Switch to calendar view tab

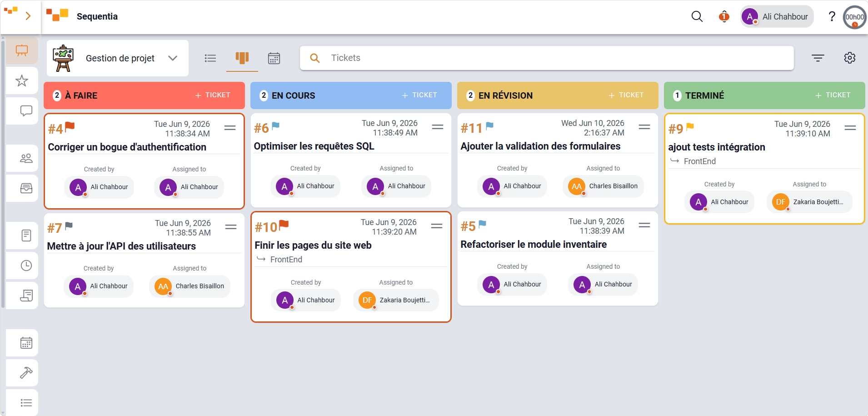pos(274,58)
